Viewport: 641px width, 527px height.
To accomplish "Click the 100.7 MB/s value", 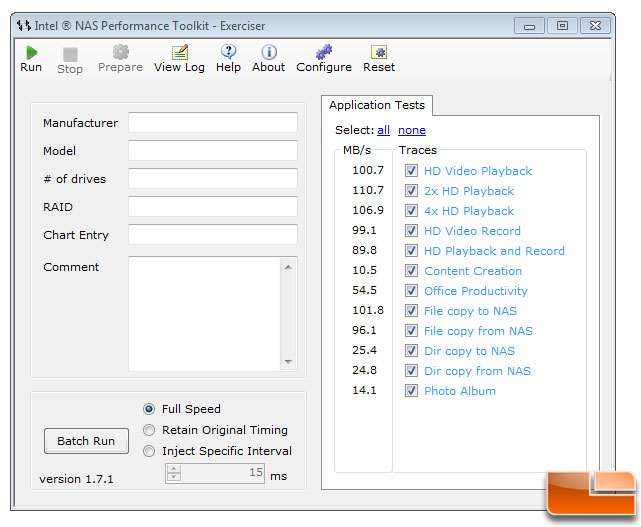I will pyautogui.click(x=368, y=170).
